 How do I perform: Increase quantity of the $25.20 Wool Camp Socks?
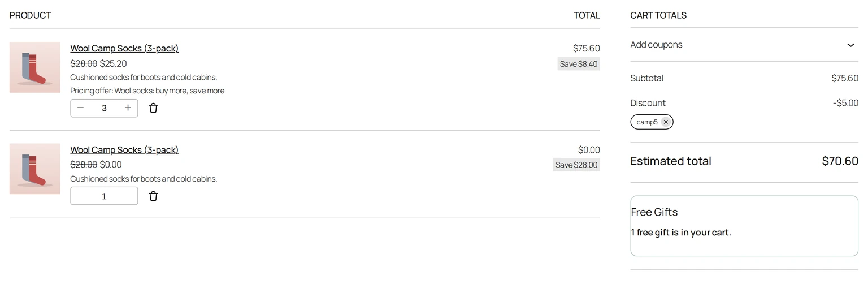click(x=128, y=108)
